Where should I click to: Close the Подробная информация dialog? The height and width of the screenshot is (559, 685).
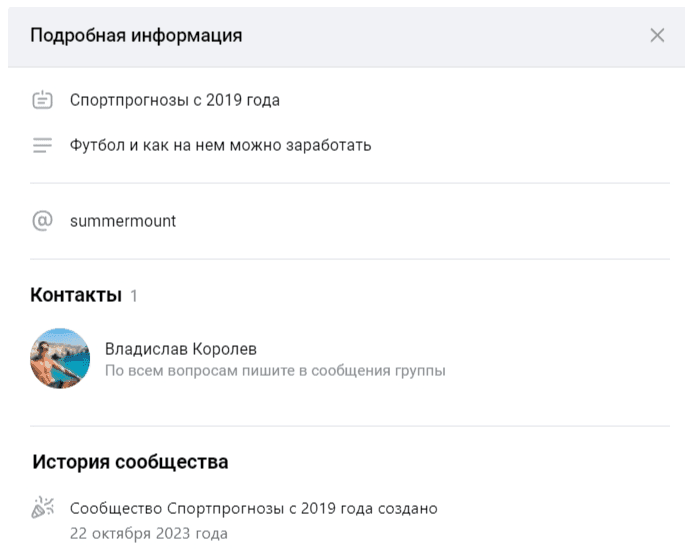[657, 36]
